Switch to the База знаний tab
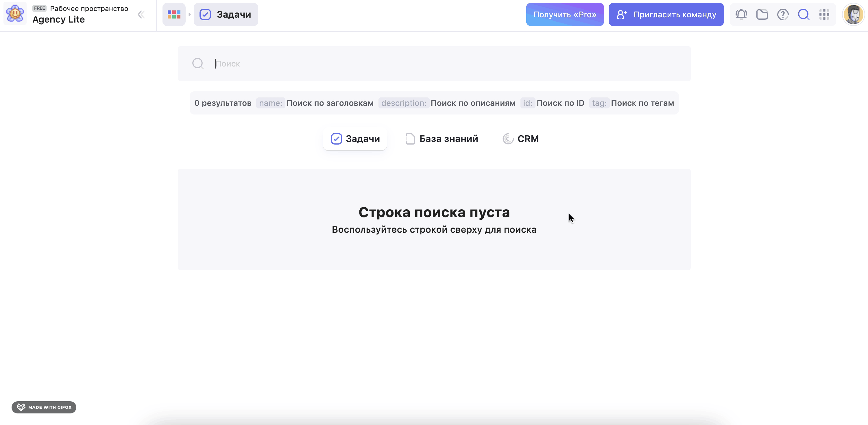This screenshot has height=425, width=868. (442, 138)
